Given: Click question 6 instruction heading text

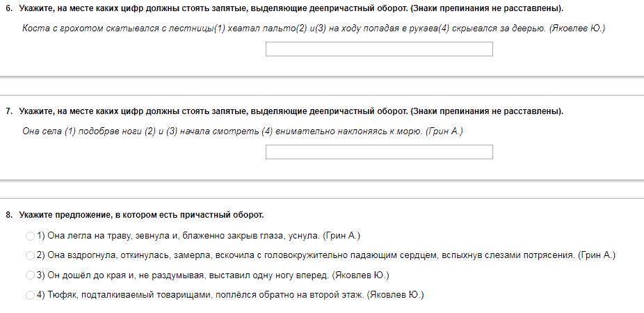Looking at the screenshot, I should (291, 8).
